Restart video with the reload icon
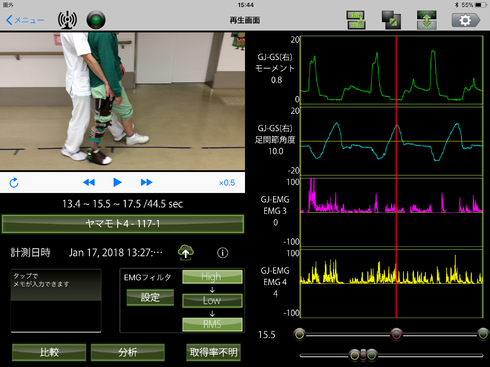Image resolution: width=490 pixels, height=367 pixels. coord(14,183)
